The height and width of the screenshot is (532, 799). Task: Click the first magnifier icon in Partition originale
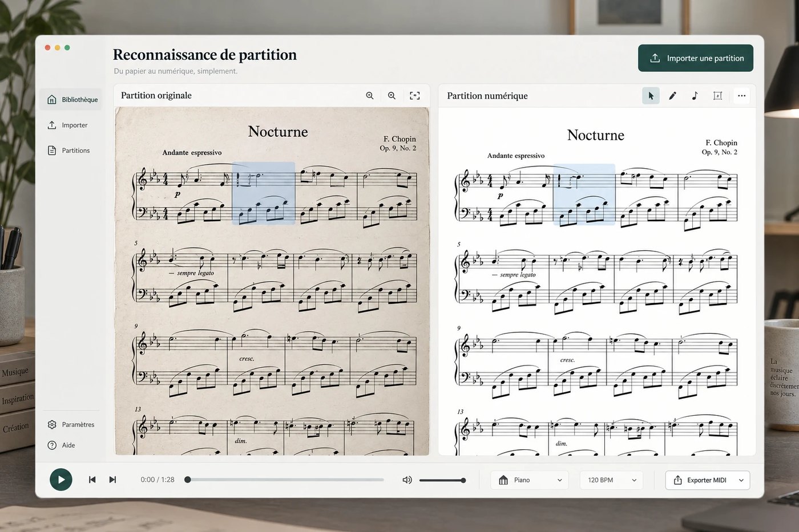pos(370,96)
